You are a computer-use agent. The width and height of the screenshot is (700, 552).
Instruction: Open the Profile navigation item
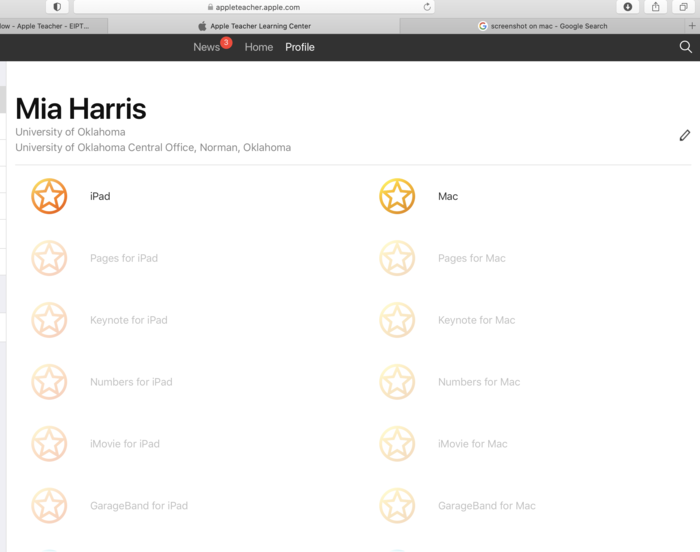click(300, 47)
